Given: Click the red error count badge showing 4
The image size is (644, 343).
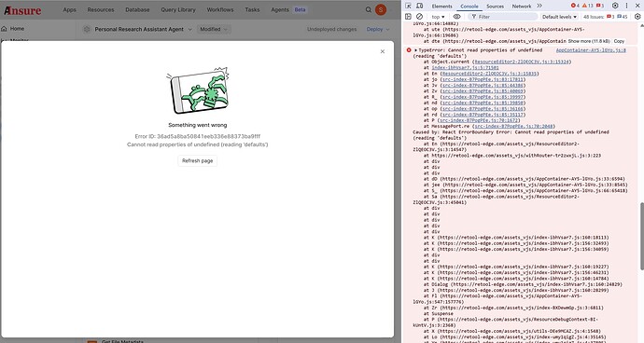Looking at the screenshot, I should pos(575,6).
